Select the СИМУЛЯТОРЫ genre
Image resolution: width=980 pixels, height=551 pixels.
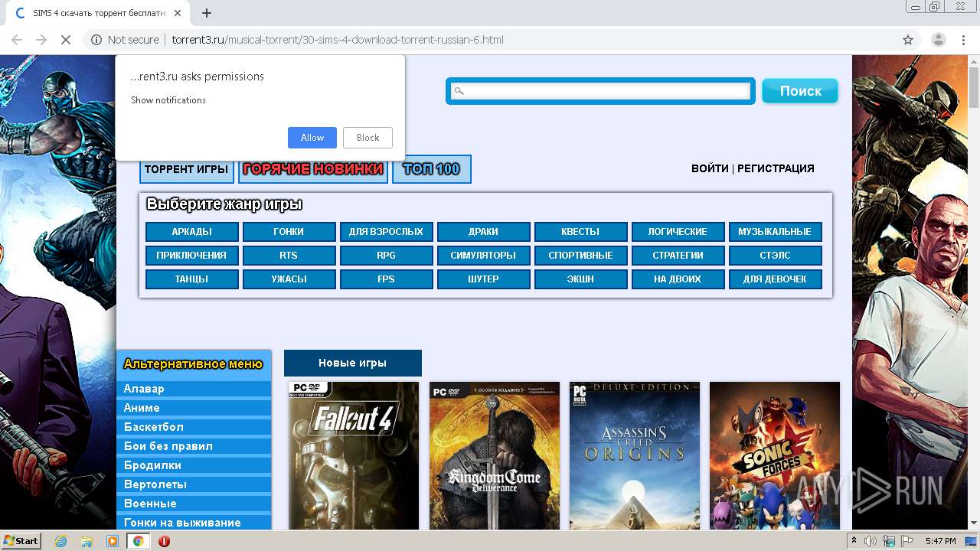click(483, 256)
